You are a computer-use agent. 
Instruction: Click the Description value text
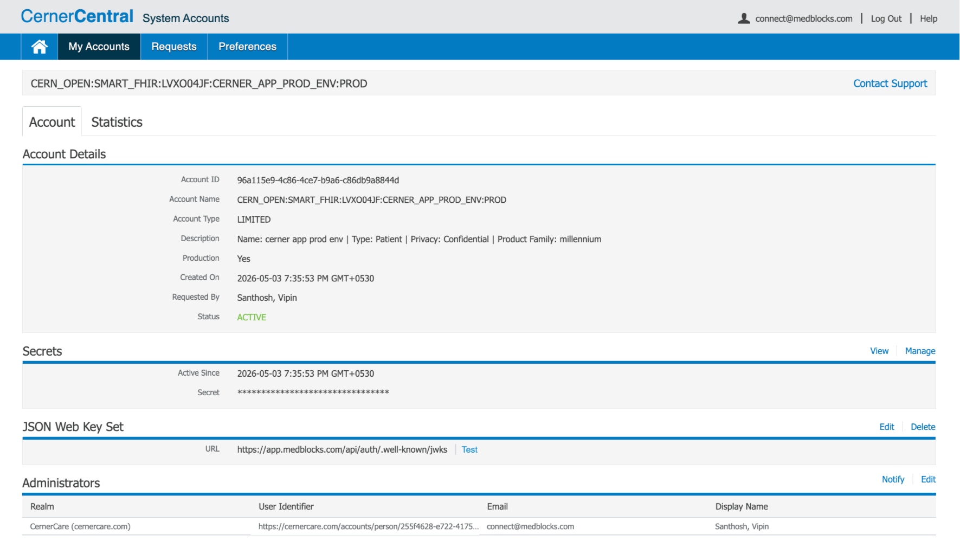click(x=419, y=239)
